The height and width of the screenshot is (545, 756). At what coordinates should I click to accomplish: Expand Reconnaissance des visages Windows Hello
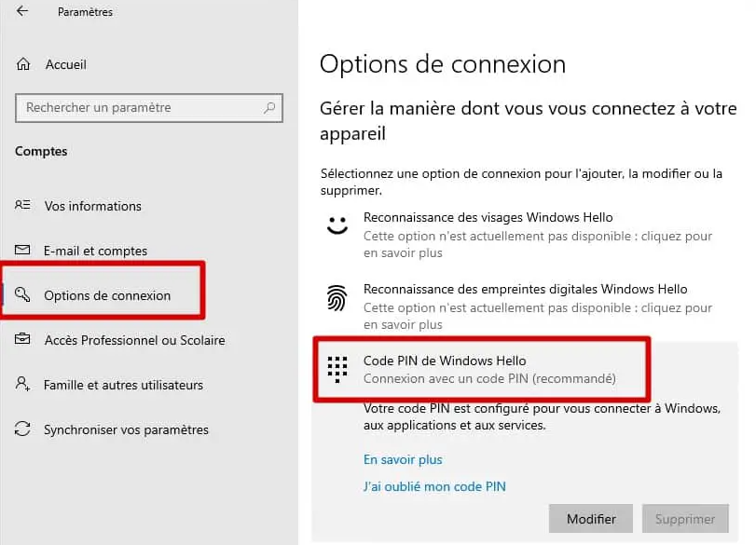[x=488, y=217]
